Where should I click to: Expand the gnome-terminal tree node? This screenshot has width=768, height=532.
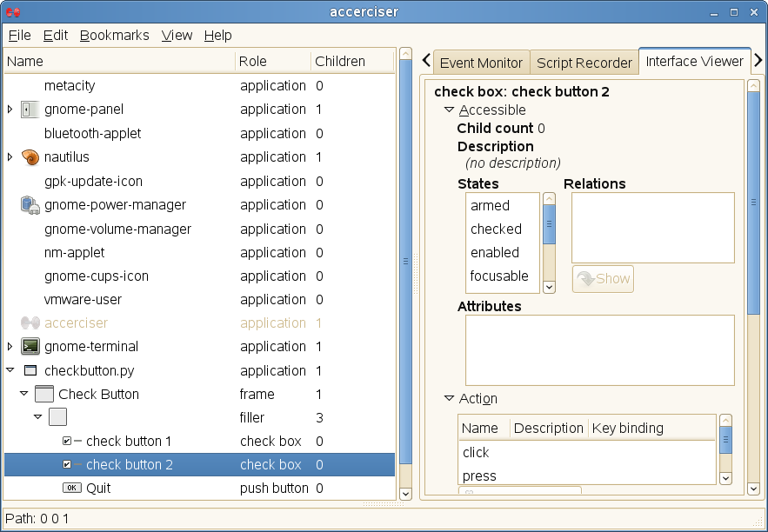click(x=10, y=347)
